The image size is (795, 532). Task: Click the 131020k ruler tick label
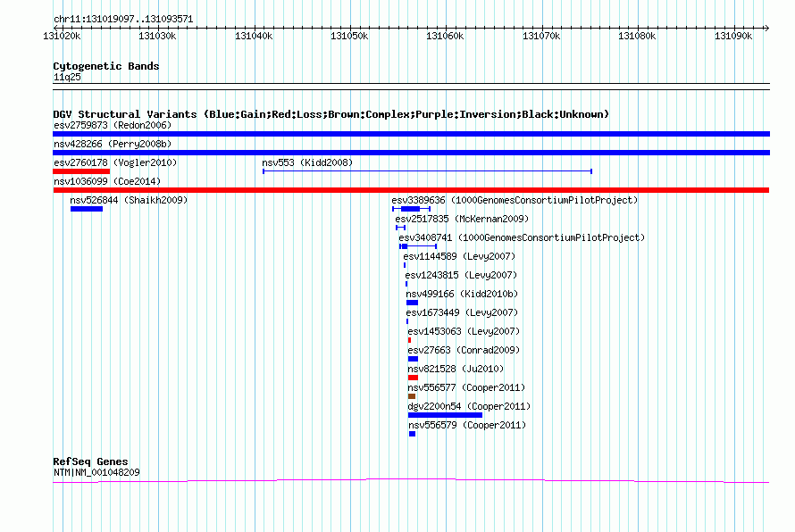62,36
